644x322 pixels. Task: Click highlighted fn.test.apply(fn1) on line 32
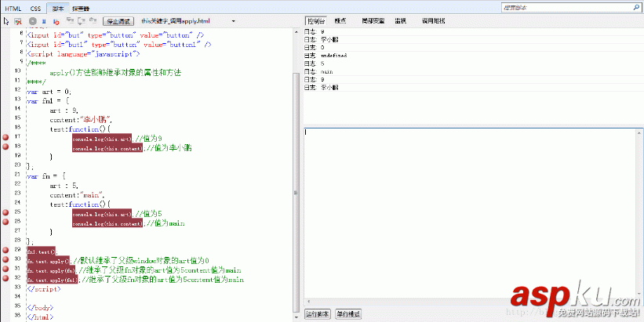pyautogui.click(x=53, y=280)
